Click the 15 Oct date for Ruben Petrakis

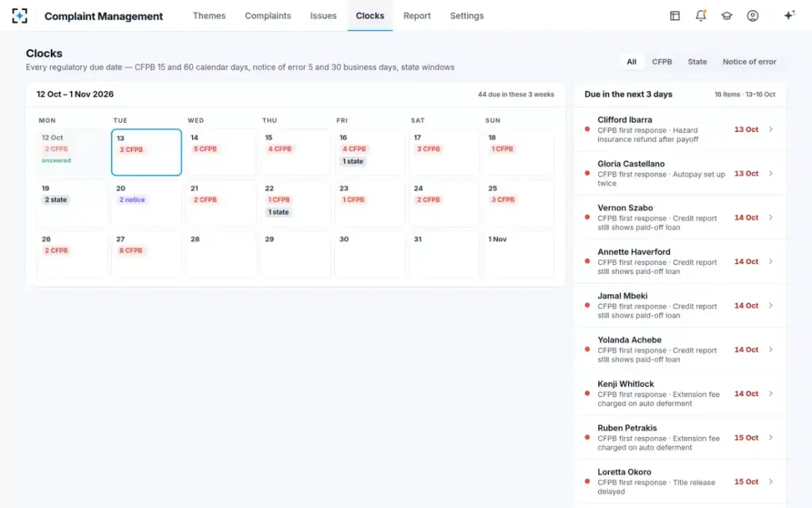[746, 438]
